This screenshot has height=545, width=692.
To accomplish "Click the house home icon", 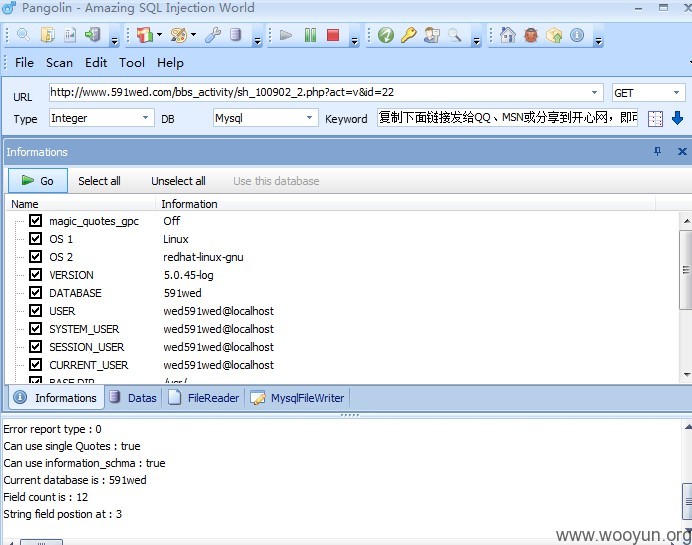I will click(x=508, y=35).
